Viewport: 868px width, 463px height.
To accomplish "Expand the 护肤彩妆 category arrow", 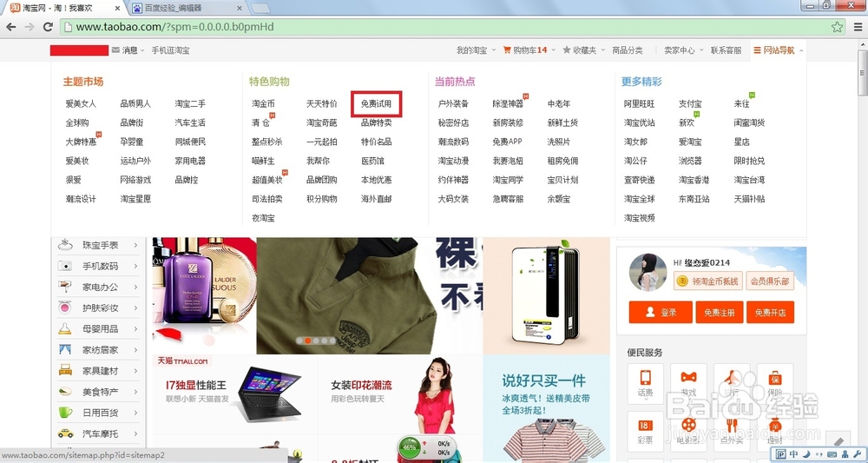I will (x=135, y=308).
